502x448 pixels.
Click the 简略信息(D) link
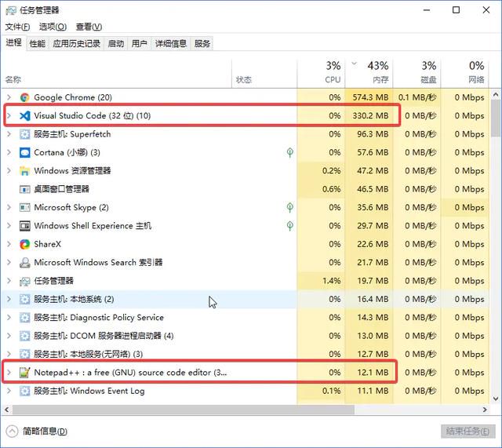pos(45,431)
